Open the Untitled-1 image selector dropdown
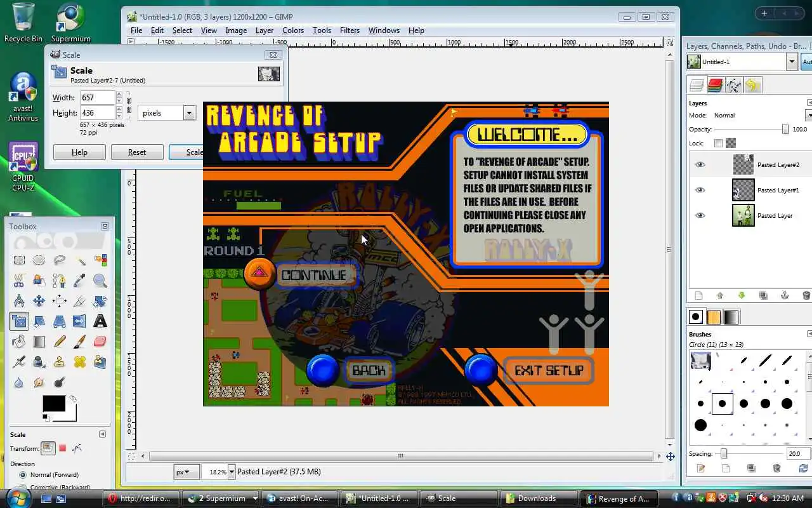The image size is (812, 508). 792,62
